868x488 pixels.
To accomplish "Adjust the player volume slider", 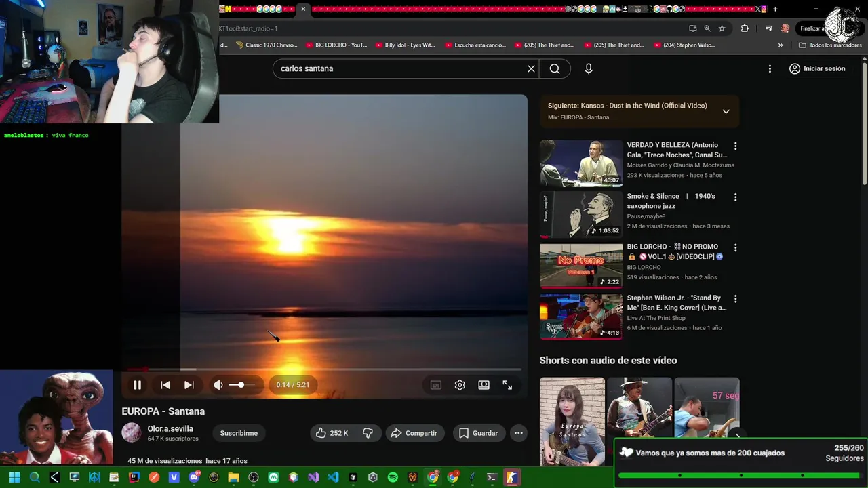I will 242,385.
